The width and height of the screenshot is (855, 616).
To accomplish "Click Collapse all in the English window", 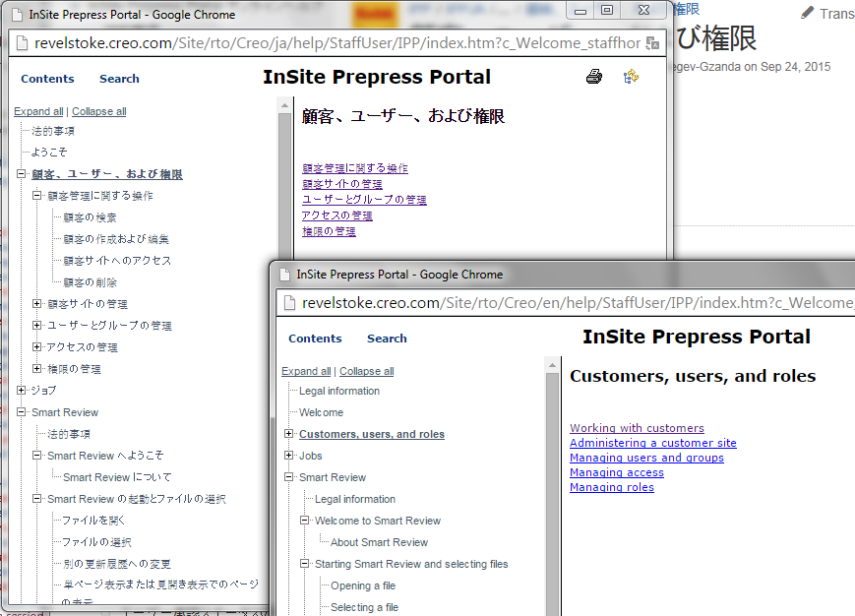I will (366, 371).
